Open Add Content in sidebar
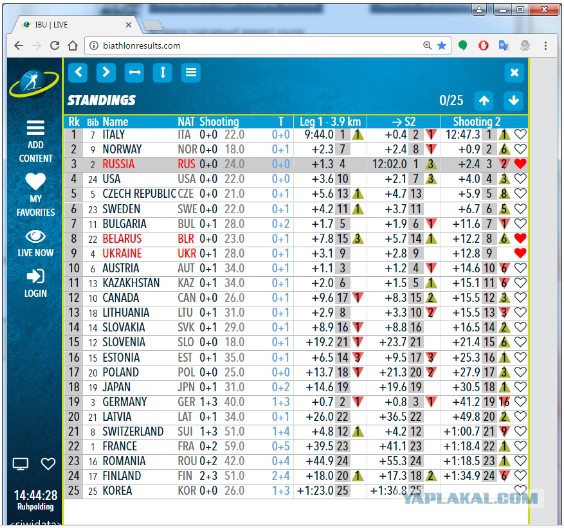Image resolution: width=564 pixels, height=528 pixels. pyautogui.click(x=35, y=141)
